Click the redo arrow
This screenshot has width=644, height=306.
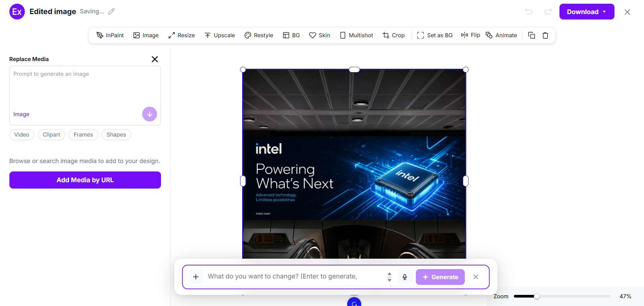point(548,12)
